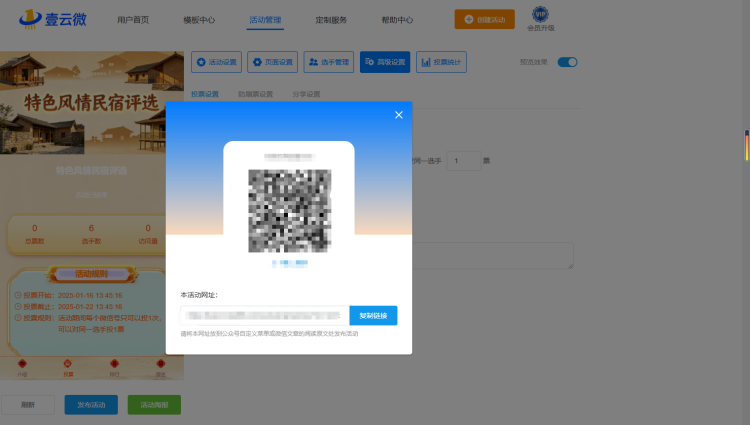The height and width of the screenshot is (425, 750).
Task: Open the 选手管理 toolbar button
Action: pos(329,62)
